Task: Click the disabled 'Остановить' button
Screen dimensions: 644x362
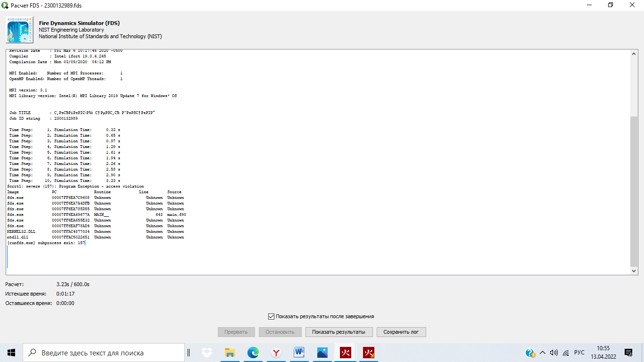Action: click(280, 332)
